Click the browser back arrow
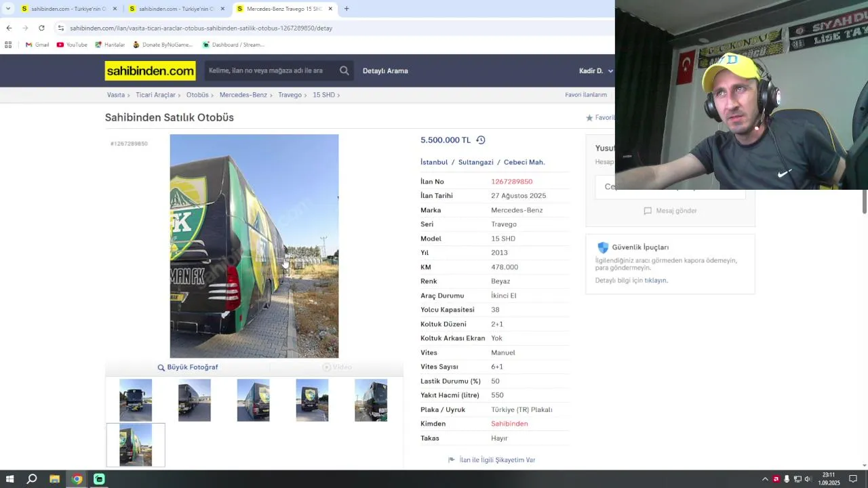This screenshot has width=868, height=488. pyautogui.click(x=9, y=28)
